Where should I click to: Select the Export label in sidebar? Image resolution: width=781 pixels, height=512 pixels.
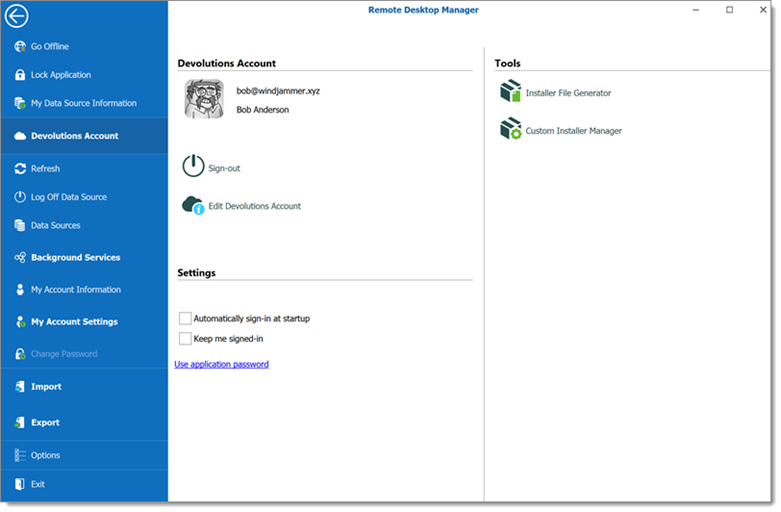coord(45,422)
